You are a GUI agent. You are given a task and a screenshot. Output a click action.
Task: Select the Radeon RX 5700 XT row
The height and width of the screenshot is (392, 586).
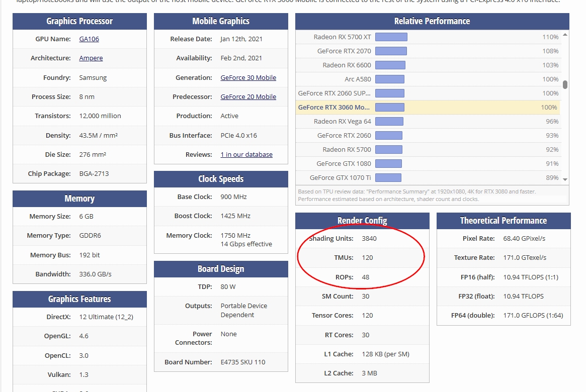tap(428, 37)
